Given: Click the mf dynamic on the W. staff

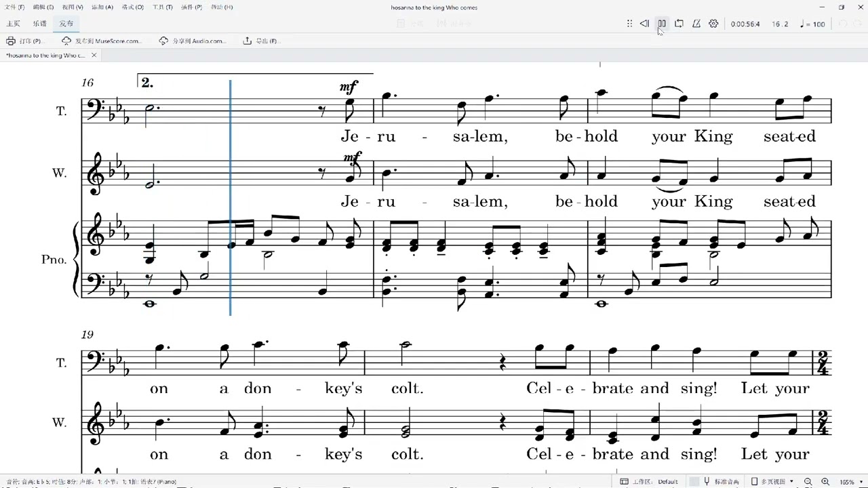Looking at the screenshot, I should coord(351,157).
